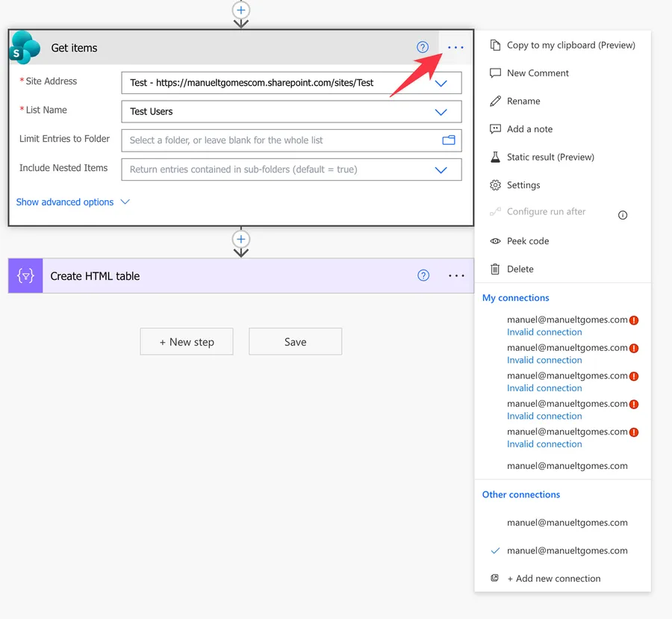Click the fifth Invalid connection link
This screenshot has height=619, width=672.
pyautogui.click(x=544, y=444)
